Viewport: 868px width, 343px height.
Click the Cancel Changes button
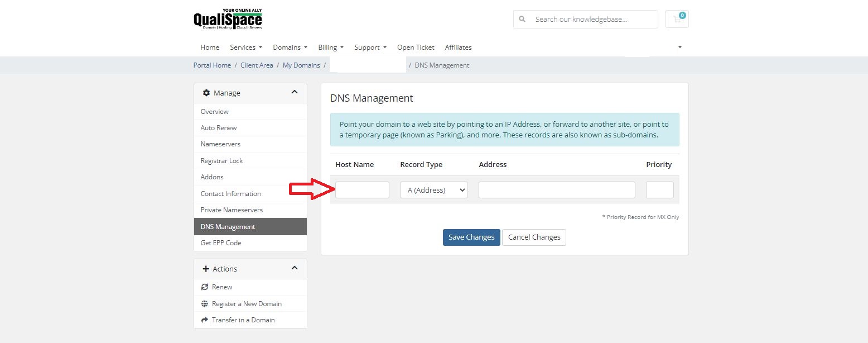coord(534,237)
